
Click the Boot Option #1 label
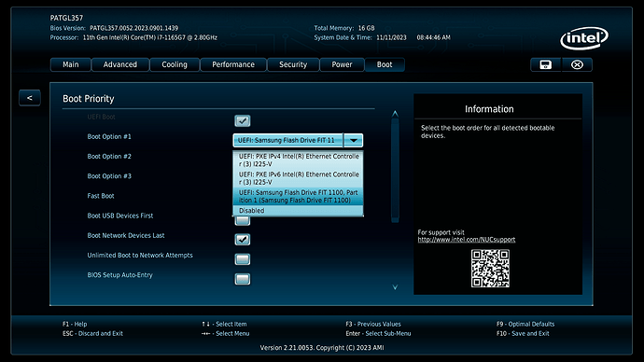pyautogui.click(x=109, y=136)
